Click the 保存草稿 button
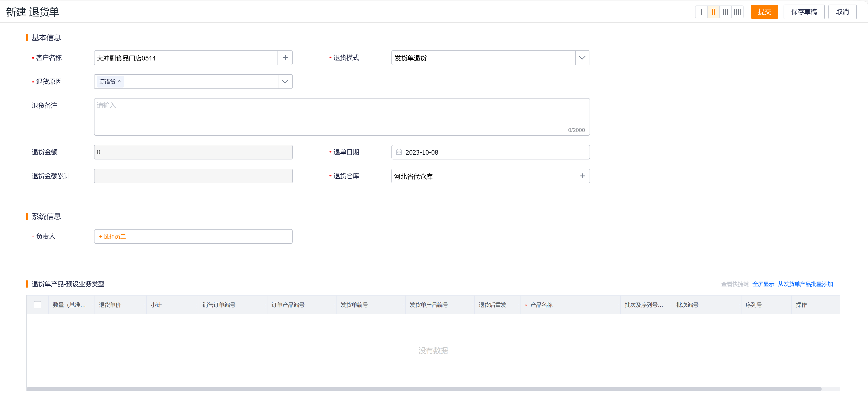The height and width of the screenshot is (395, 868). [x=804, y=12]
